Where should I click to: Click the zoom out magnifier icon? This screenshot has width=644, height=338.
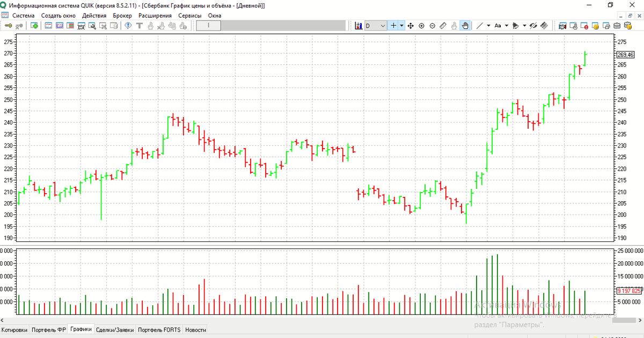tap(433, 25)
